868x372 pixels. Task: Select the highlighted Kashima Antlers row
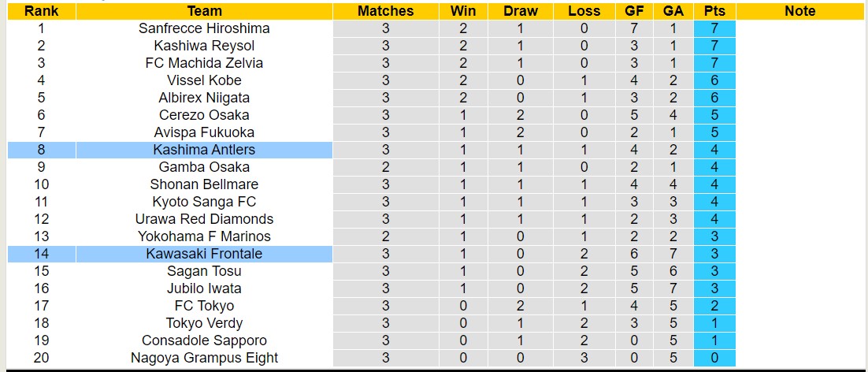pyautogui.click(x=204, y=150)
